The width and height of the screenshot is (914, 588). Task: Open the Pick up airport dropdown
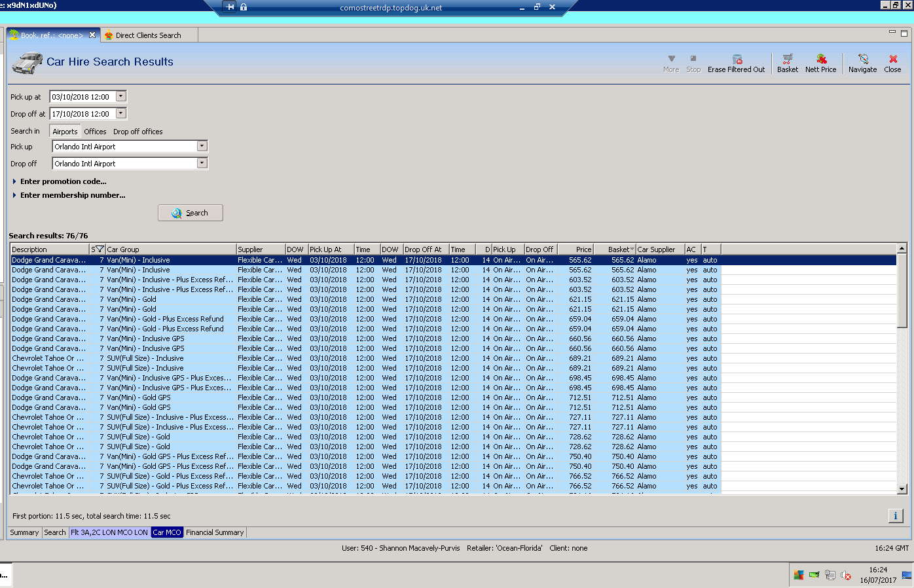tap(202, 146)
